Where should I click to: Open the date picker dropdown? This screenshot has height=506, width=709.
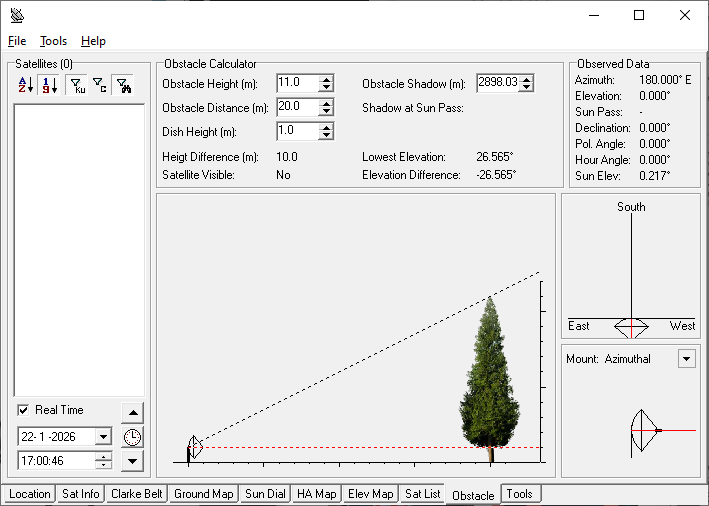(103, 437)
